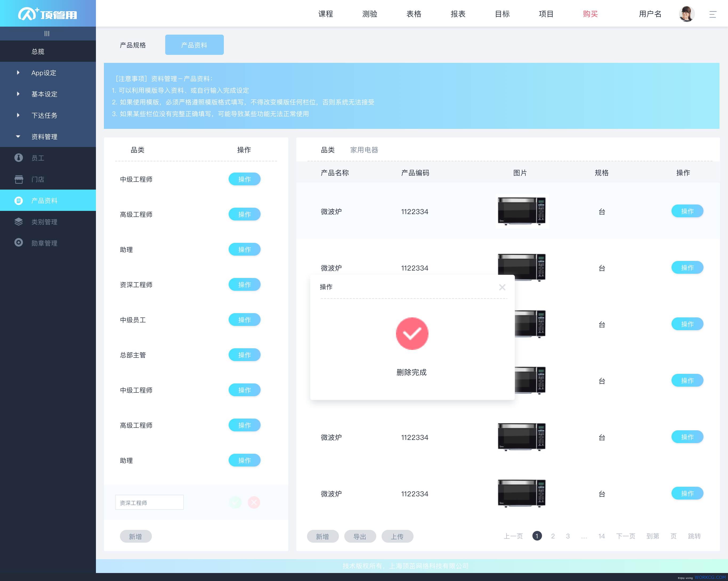This screenshot has height=581, width=728.
Task: Open microwave thumbnail in last product row
Action: point(522,493)
